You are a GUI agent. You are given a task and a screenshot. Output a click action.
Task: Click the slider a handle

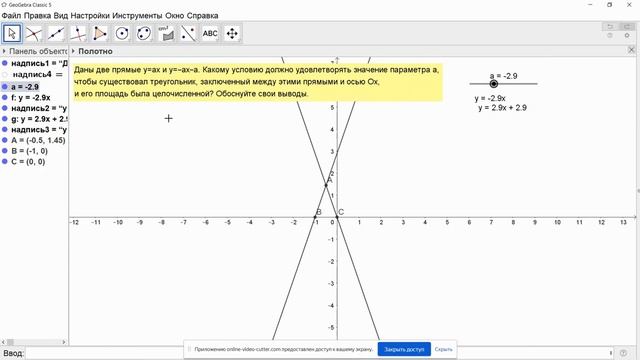click(494, 84)
